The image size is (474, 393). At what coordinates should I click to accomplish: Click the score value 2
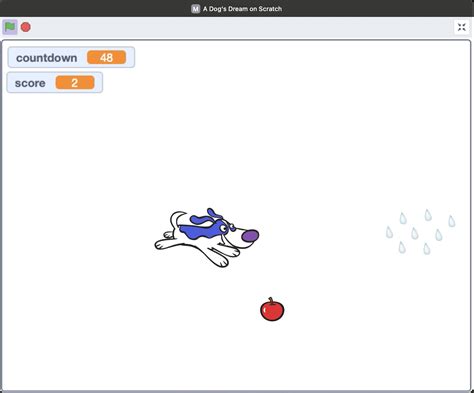click(75, 83)
